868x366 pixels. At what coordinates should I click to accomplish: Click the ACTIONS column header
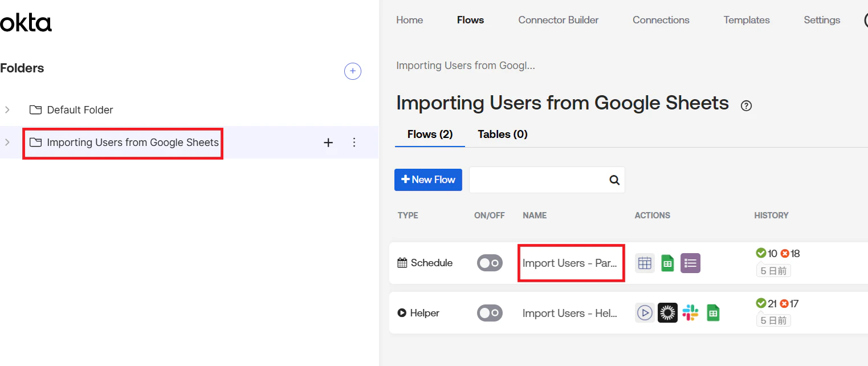click(653, 215)
